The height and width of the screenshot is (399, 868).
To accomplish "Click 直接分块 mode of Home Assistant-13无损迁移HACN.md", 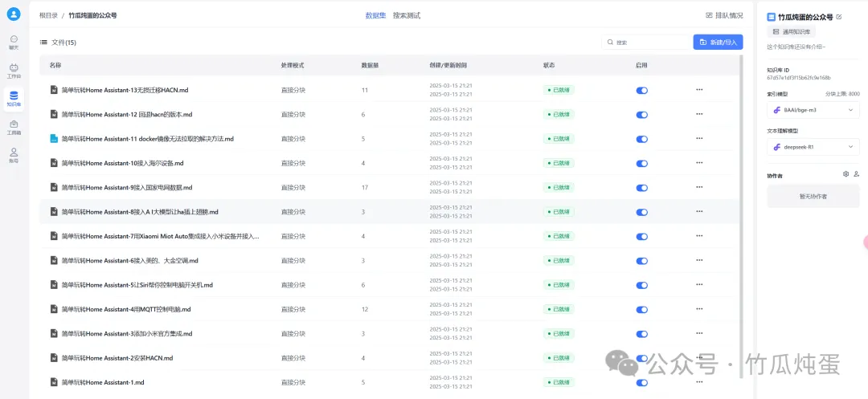I will pos(293,90).
